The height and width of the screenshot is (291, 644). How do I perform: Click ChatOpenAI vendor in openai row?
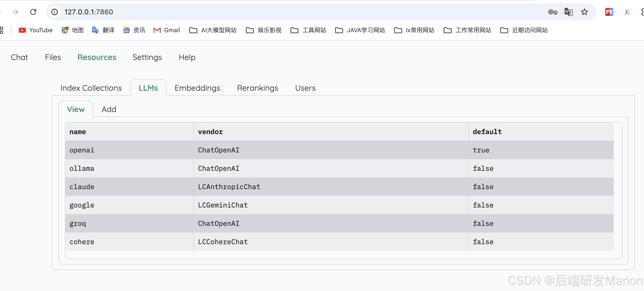331,150
